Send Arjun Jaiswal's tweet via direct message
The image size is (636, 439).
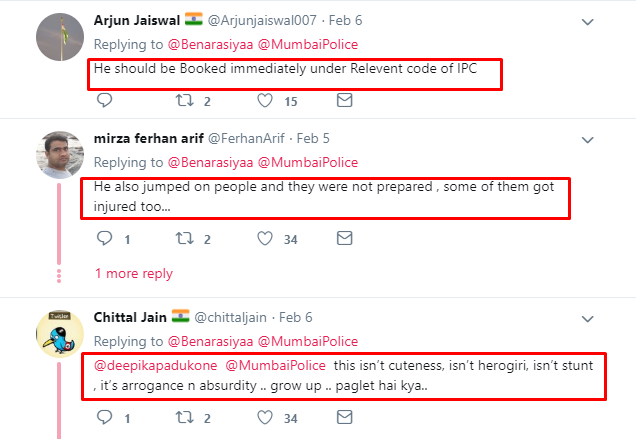click(344, 100)
